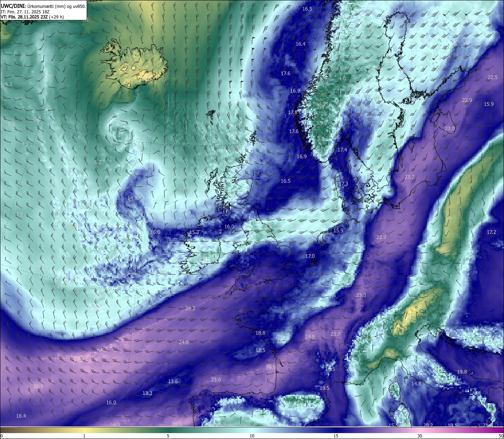Click the 17.0 value label
Image resolution: width=504 pixels, height=439 pixels.
(310, 256)
